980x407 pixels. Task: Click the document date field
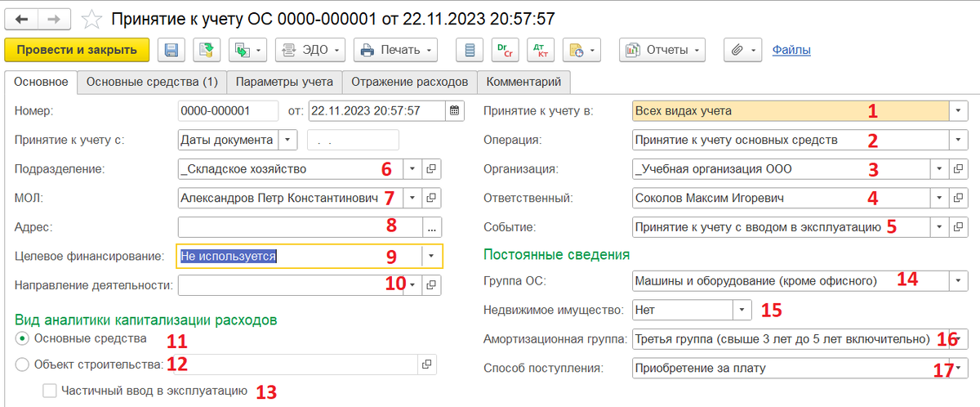click(376, 110)
